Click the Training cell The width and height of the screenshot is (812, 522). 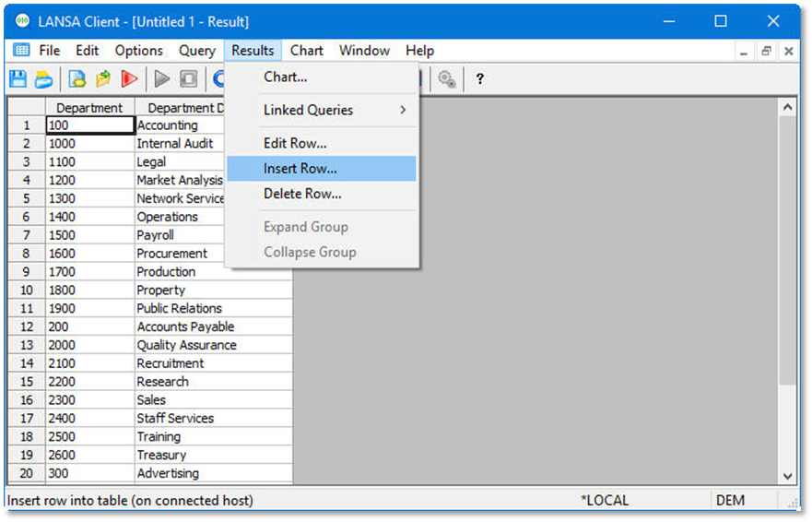tap(213, 436)
